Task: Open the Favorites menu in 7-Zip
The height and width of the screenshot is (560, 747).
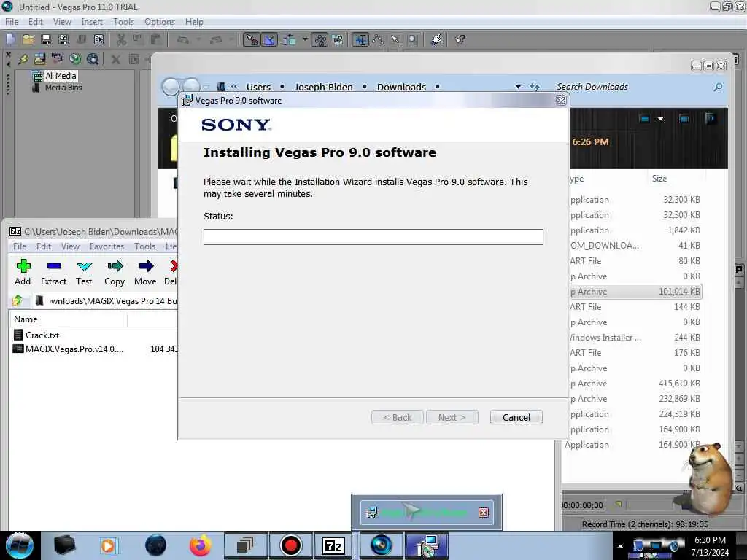Action: tap(107, 246)
